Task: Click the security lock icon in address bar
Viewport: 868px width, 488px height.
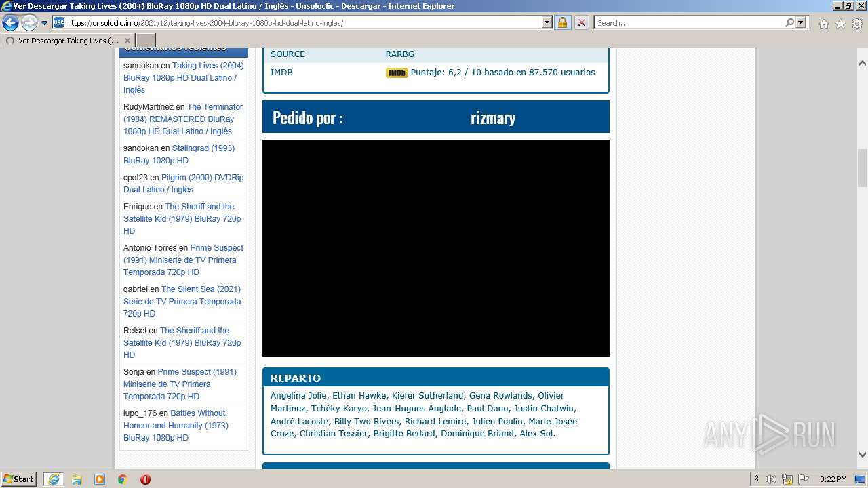Action: click(x=562, y=22)
